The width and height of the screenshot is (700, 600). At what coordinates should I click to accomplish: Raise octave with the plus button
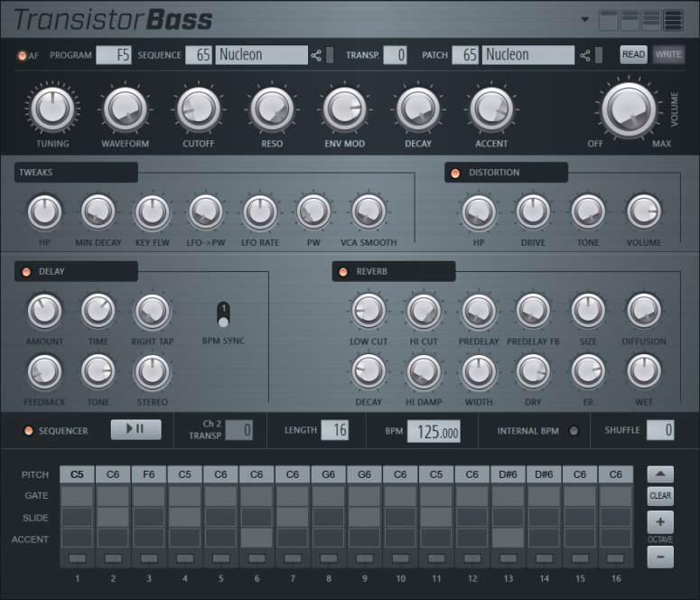tap(660, 522)
